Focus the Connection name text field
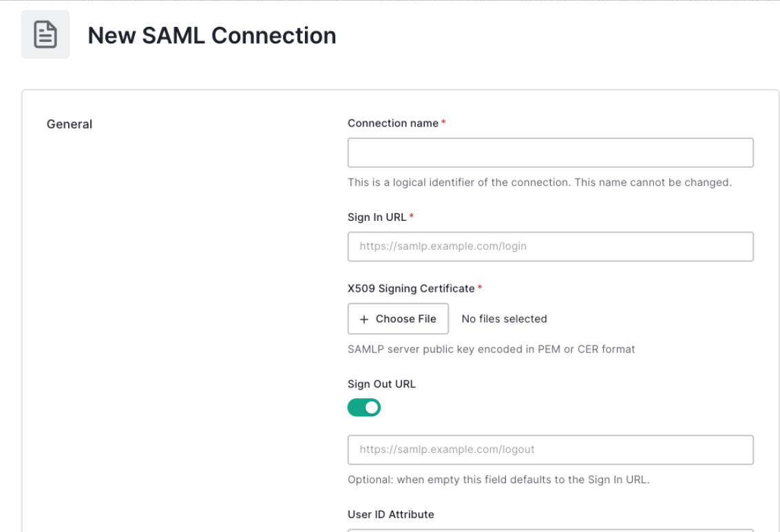The width and height of the screenshot is (780, 532). 550,153
